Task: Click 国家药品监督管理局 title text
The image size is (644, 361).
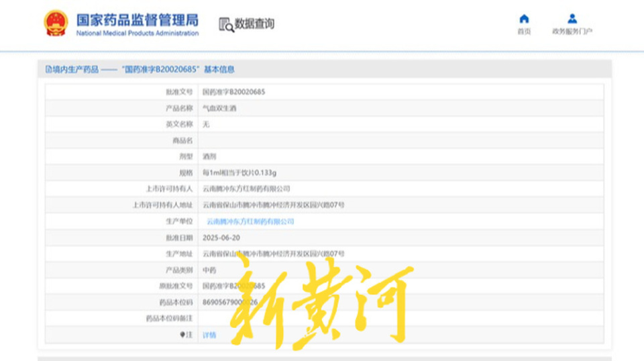Action: tap(137, 19)
